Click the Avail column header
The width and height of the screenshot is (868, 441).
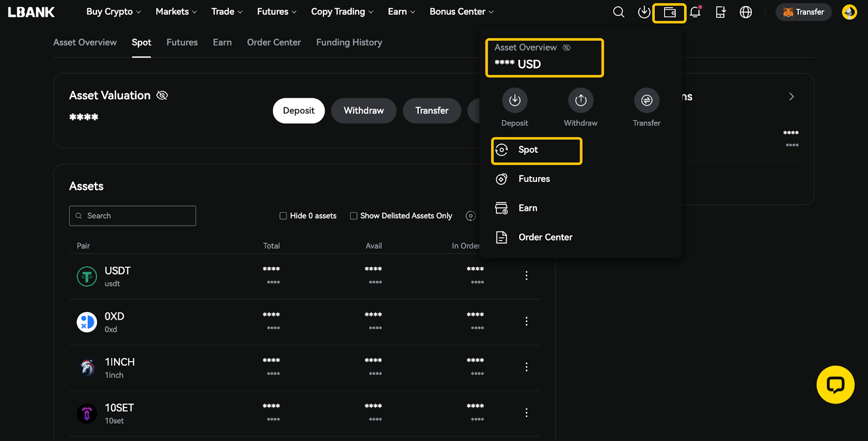[x=374, y=246]
